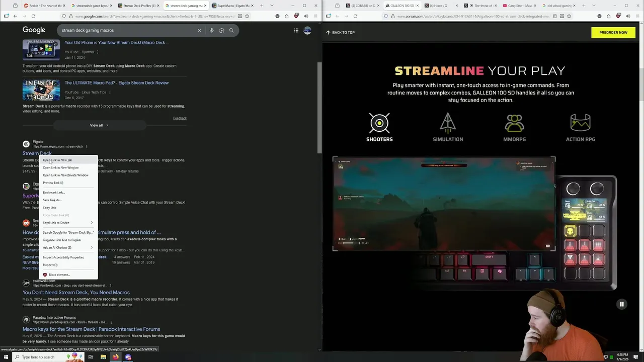Clear the Google search box
The image size is (644, 362).
tap(199, 30)
